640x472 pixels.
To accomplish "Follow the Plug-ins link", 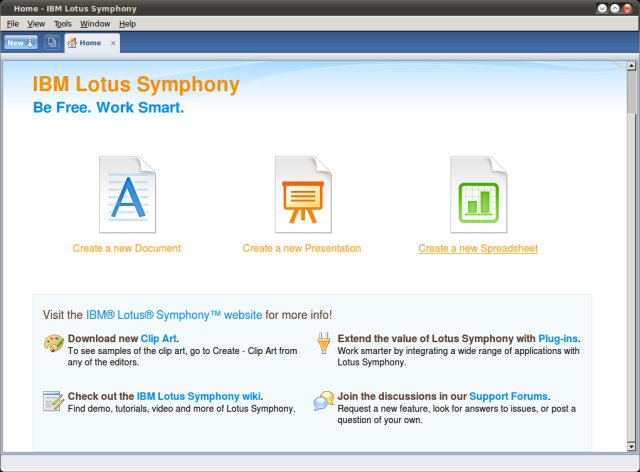I will [558, 338].
